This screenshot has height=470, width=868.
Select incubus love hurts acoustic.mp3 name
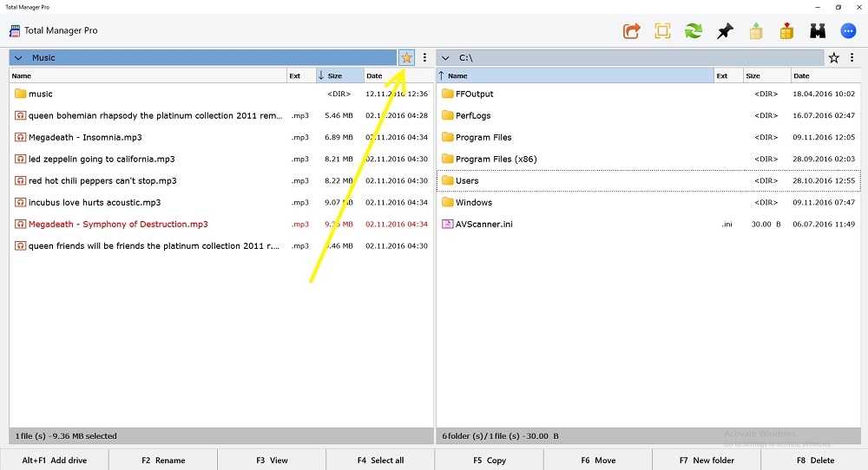coord(95,202)
